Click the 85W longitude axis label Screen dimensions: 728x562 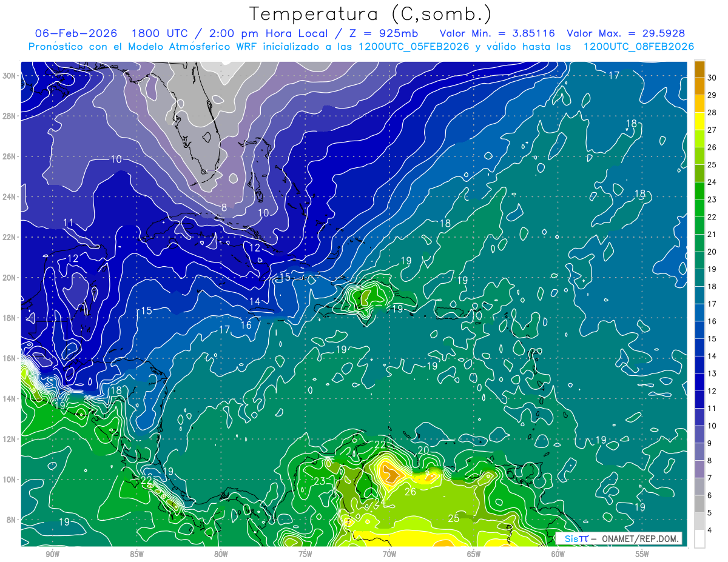coord(136,555)
